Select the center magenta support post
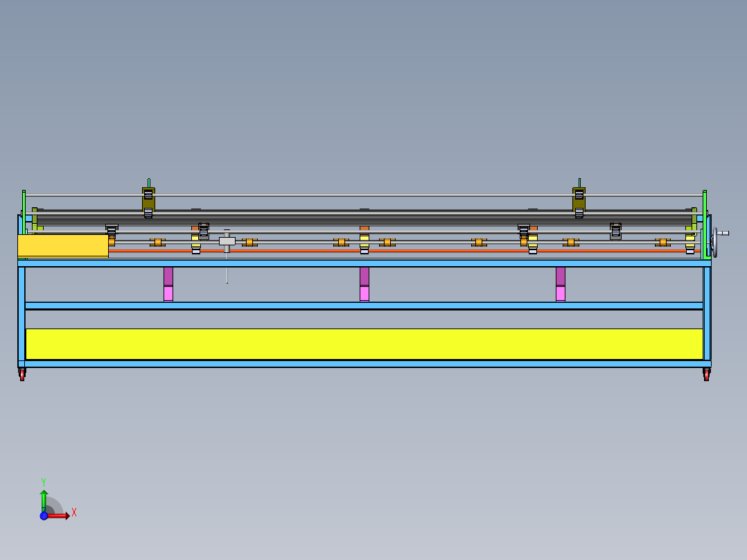The height and width of the screenshot is (560, 747). [364, 285]
